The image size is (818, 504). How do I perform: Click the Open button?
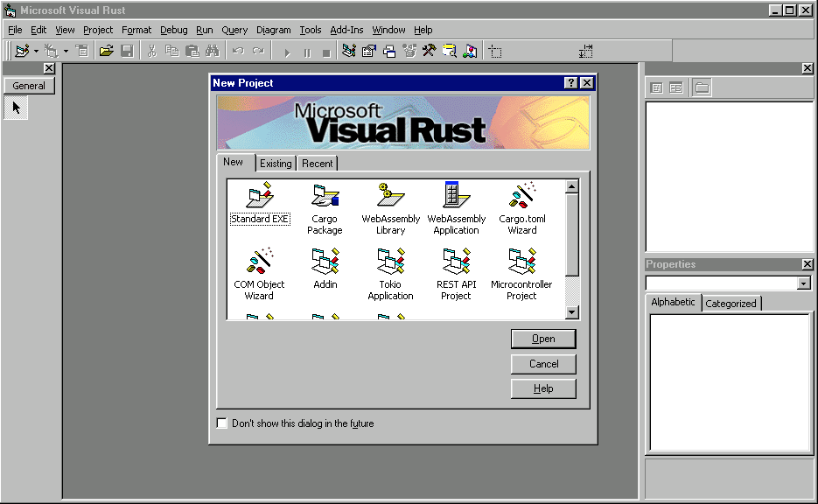(x=542, y=339)
